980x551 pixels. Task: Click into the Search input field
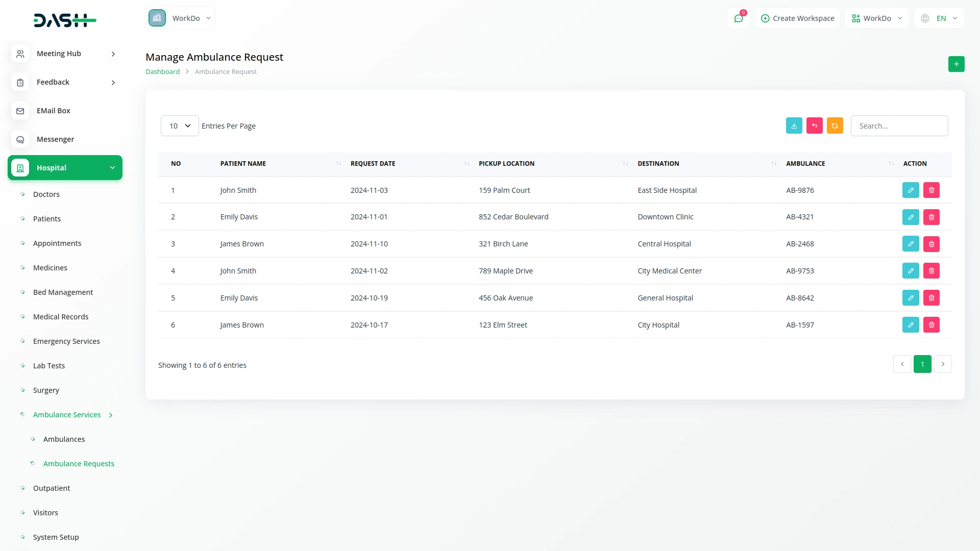click(x=899, y=126)
